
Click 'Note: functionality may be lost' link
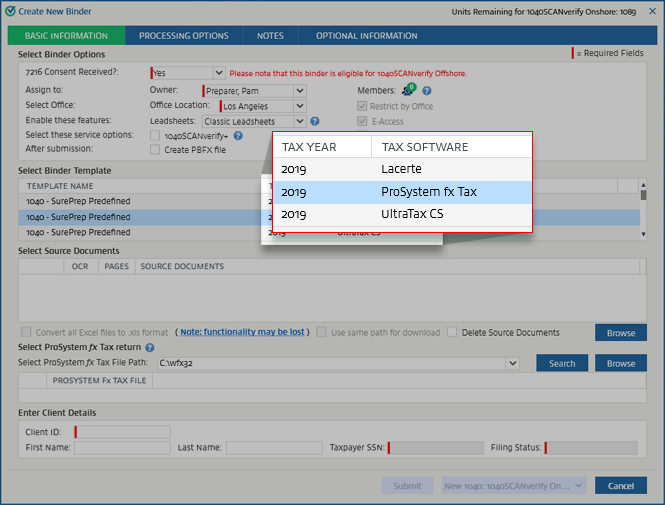click(x=241, y=332)
